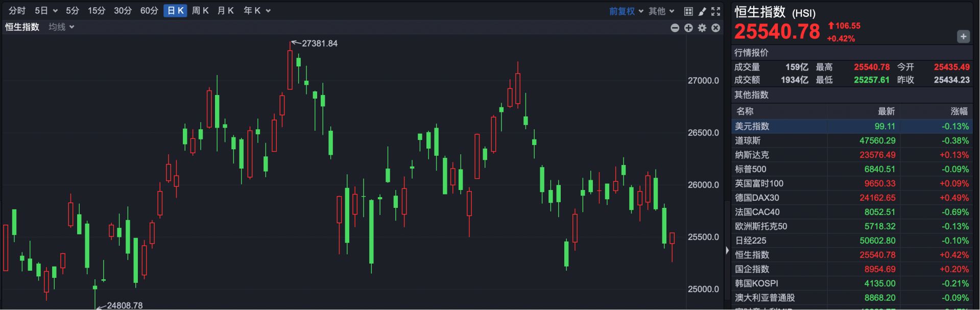
Task: Select the drawing brush tool
Action: tap(702, 11)
